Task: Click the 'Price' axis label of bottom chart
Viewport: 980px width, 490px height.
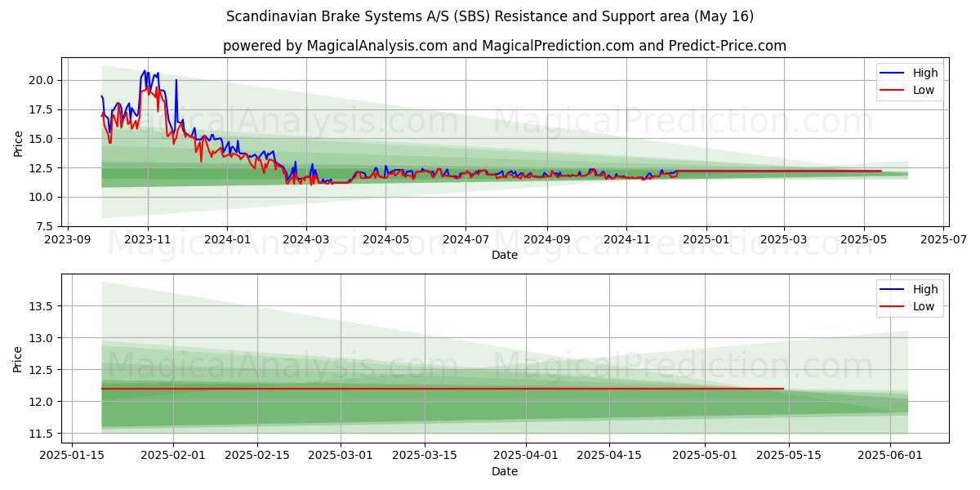Action: click(x=18, y=359)
